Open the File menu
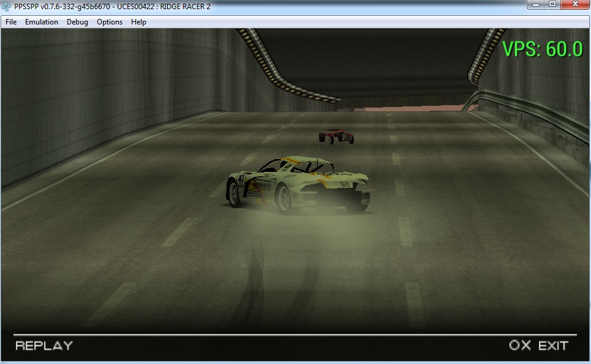The image size is (591, 364). (11, 22)
